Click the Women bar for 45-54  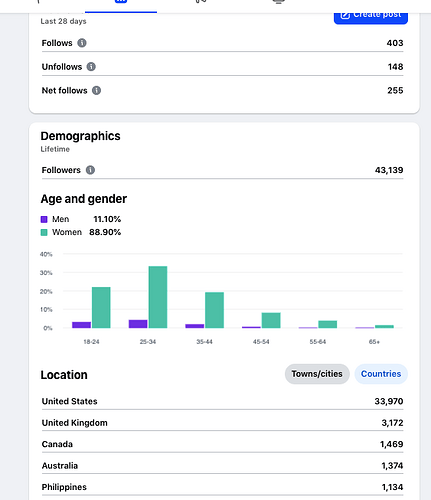[x=271, y=320]
